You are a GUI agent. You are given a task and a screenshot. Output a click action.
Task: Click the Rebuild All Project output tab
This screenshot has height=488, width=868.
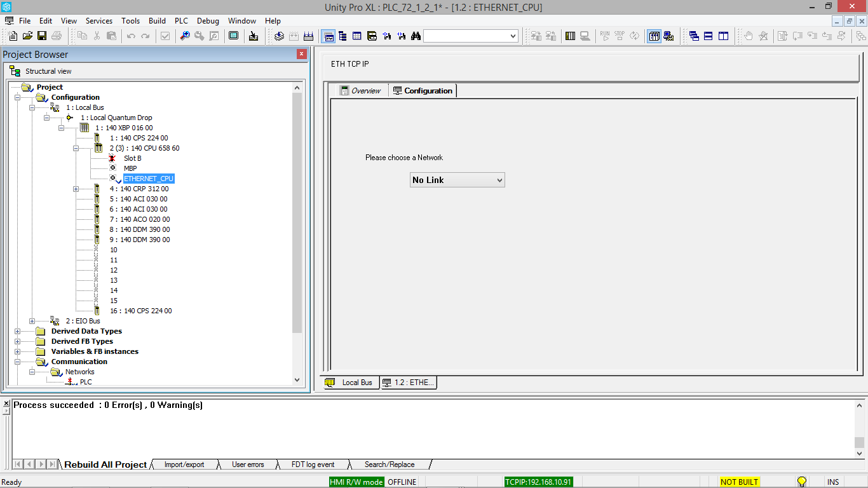pyautogui.click(x=104, y=464)
